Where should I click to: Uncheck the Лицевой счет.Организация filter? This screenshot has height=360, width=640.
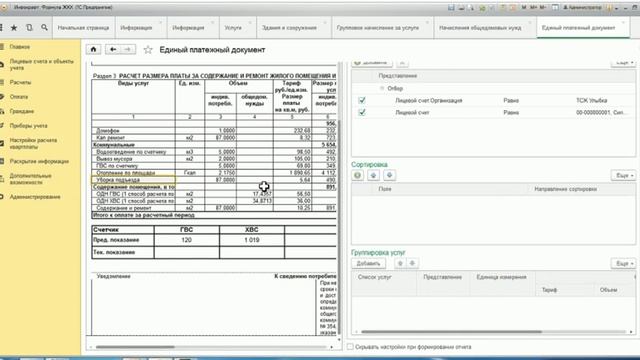pos(362,100)
